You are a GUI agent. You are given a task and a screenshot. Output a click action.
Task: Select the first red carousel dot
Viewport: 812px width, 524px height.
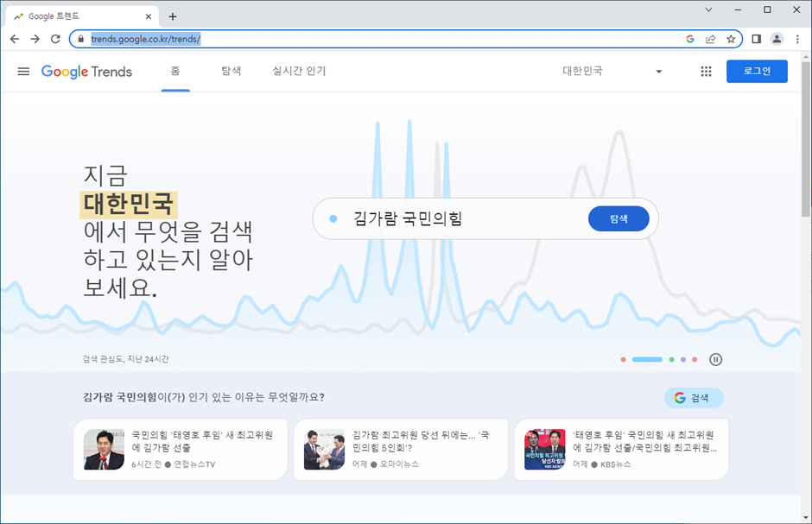(623, 359)
